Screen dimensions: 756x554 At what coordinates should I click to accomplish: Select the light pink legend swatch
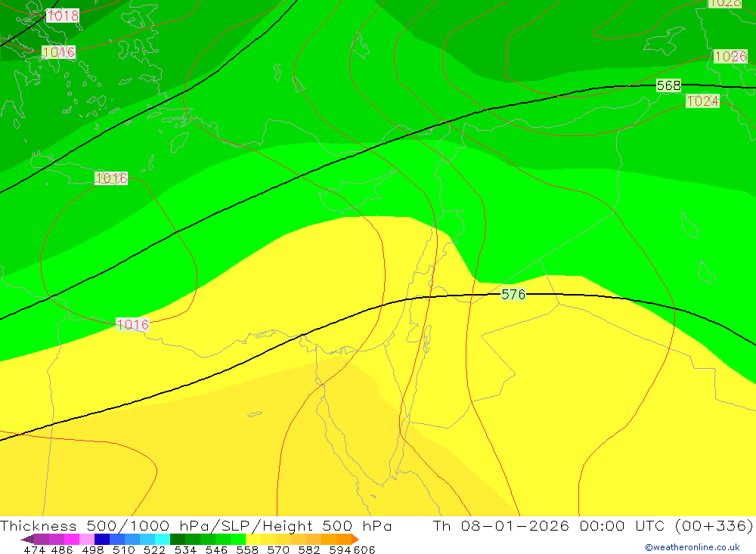[x=87, y=539]
